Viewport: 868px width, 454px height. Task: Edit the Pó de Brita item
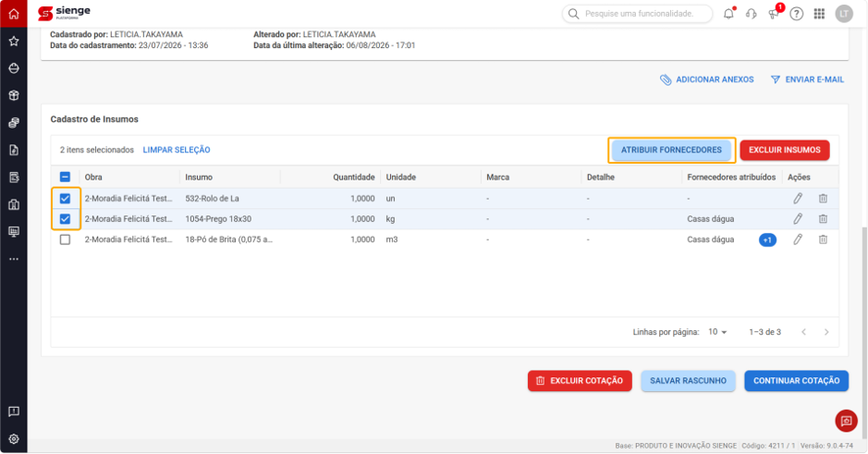pos(798,239)
